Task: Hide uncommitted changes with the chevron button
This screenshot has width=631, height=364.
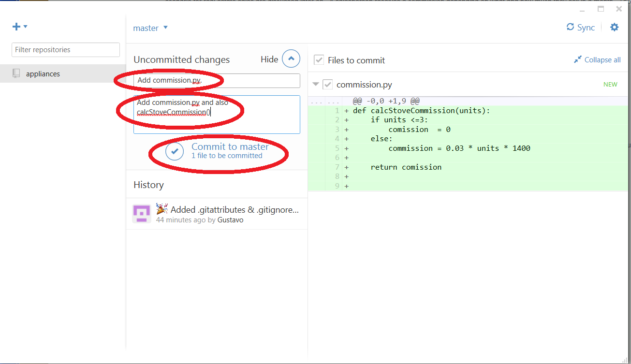Action: 291,58
